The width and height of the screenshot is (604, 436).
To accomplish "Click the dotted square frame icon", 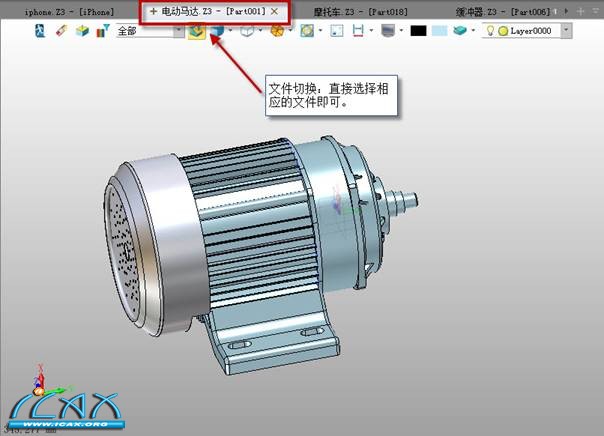I will click(337, 31).
